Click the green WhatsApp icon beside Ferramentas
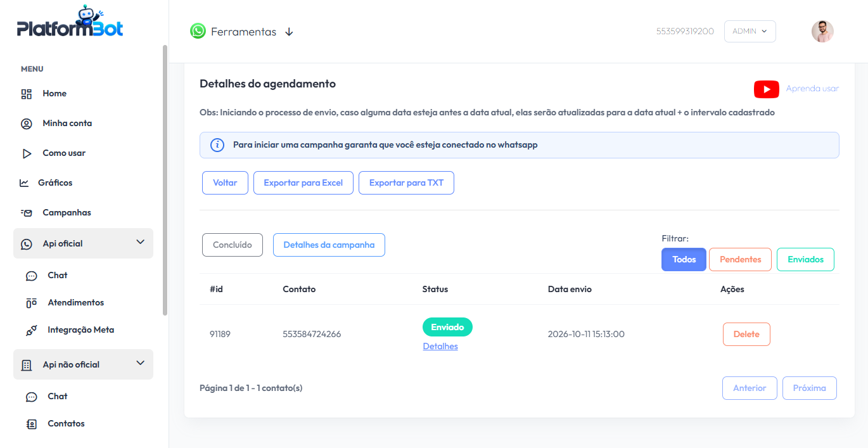The width and height of the screenshot is (868, 448). [x=198, y=31]
